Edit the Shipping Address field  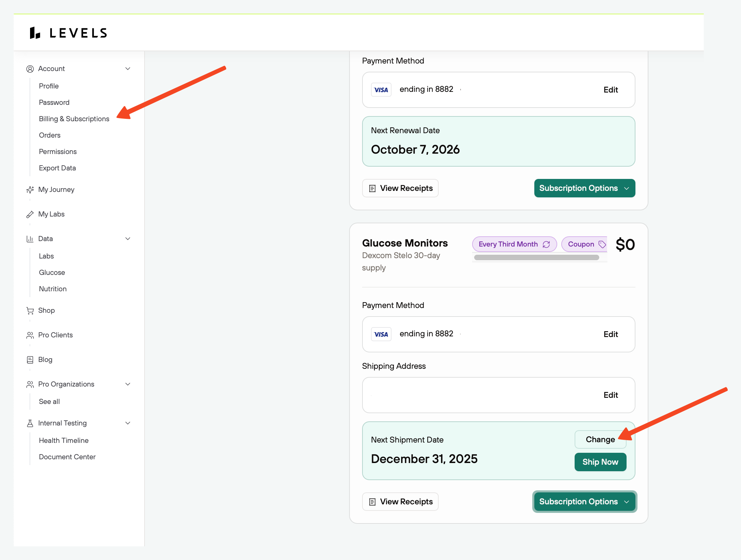click(610, 395)
